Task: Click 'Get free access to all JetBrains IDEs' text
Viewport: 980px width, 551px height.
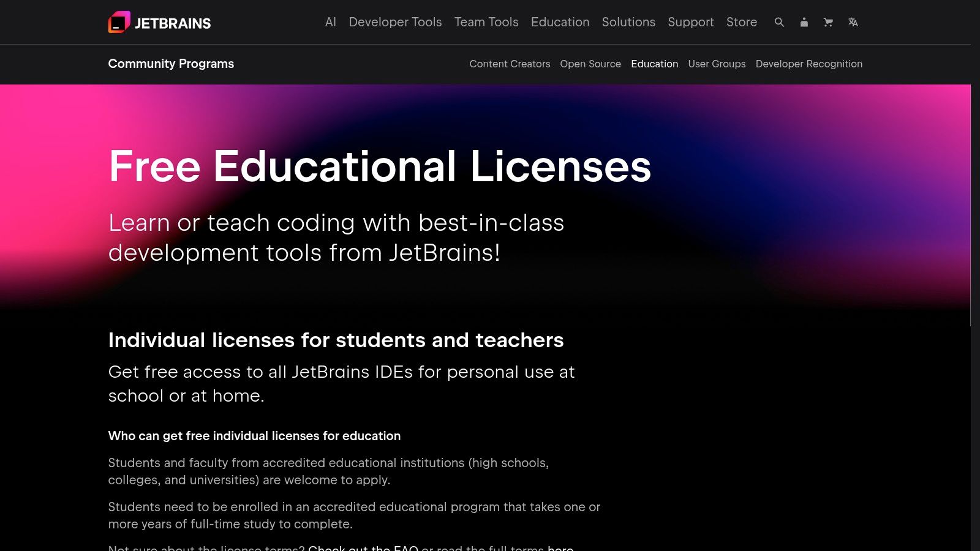Action: [x=341, y=384]
